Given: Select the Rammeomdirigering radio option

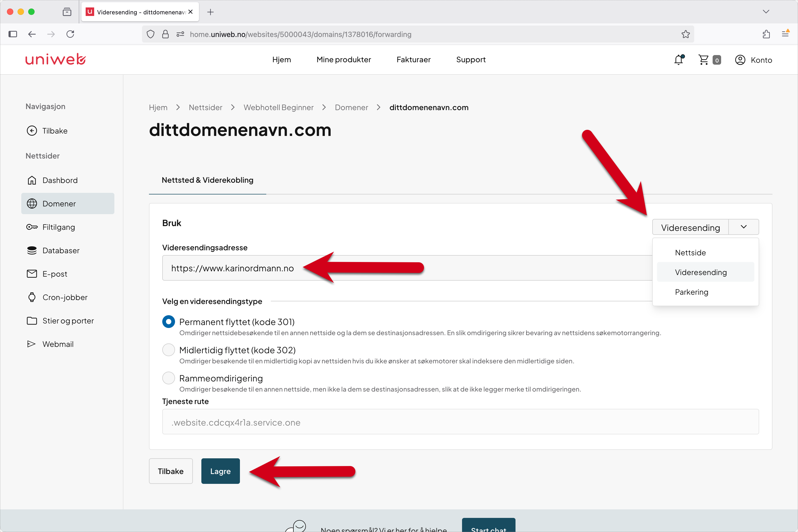Looking at the screenshot, I should (169, 378).
